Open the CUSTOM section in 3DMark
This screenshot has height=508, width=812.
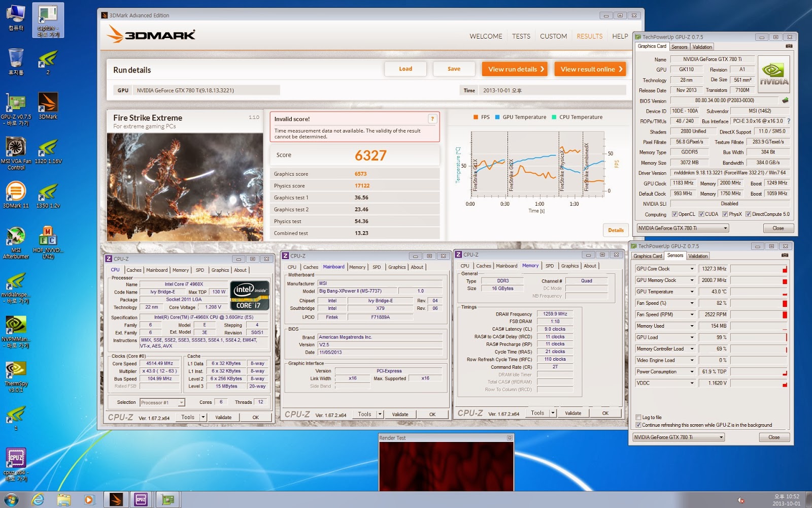click(553, 36)
